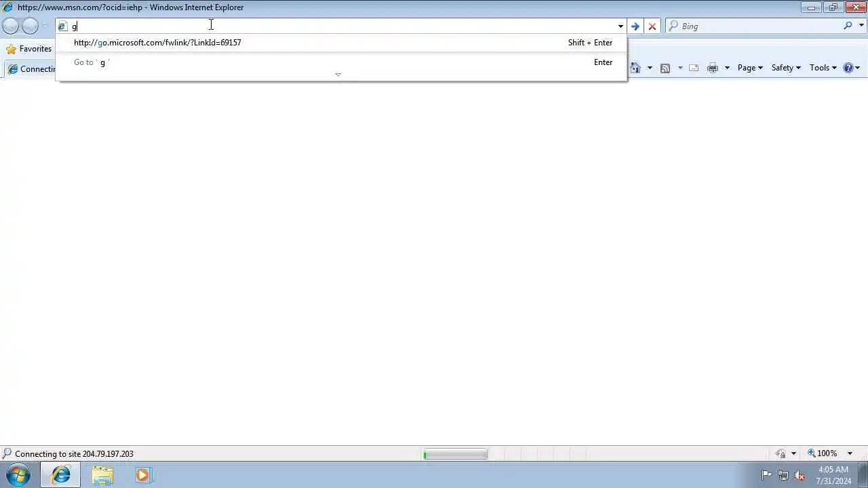Click the network tray icon
Image resolution: width=868 pixels, height=488 pixels.
click(x=783, y=475)
